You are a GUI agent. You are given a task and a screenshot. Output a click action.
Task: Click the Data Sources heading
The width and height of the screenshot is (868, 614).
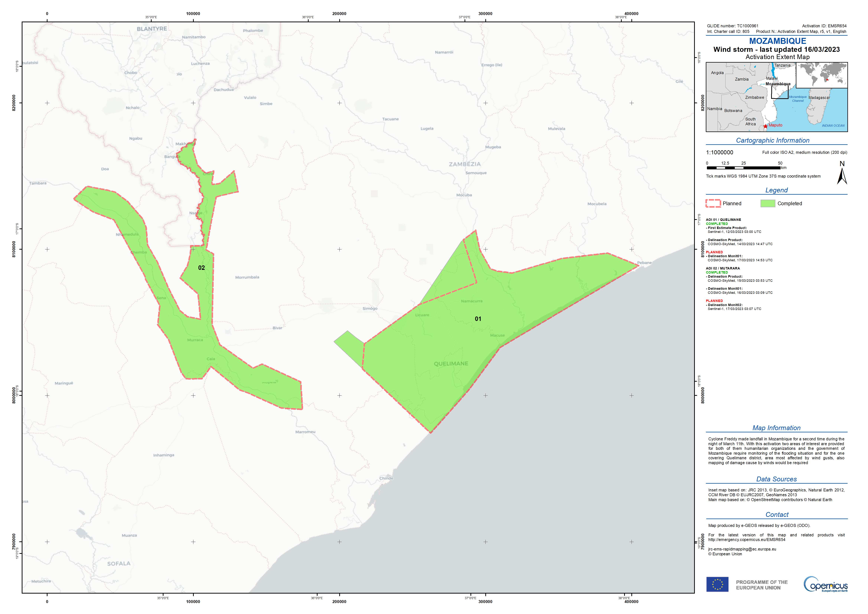[776, 479]
